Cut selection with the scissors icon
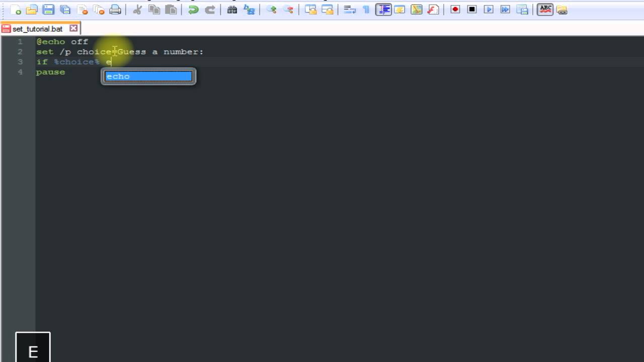This screenshot has width=644, height=362. (137, 10)
